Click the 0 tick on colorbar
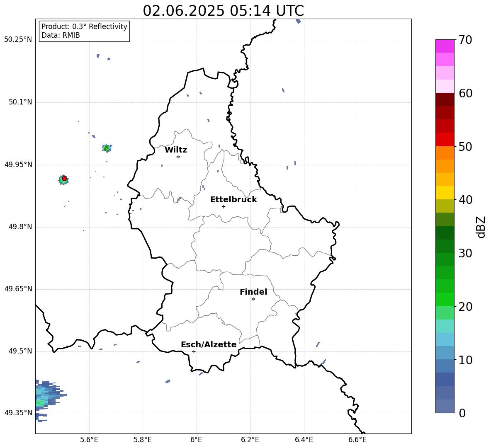This screenshot has width=491, height=448. click(x=462, y=413)
